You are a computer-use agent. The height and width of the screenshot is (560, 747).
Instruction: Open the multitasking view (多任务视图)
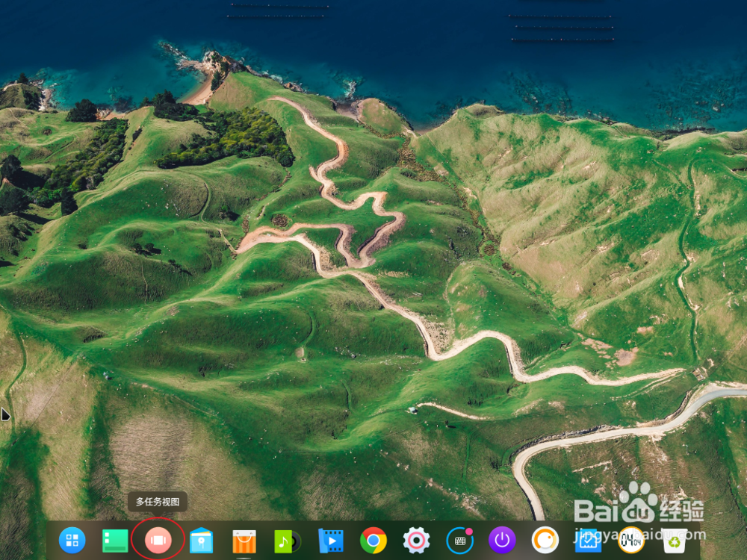[158, 541]
